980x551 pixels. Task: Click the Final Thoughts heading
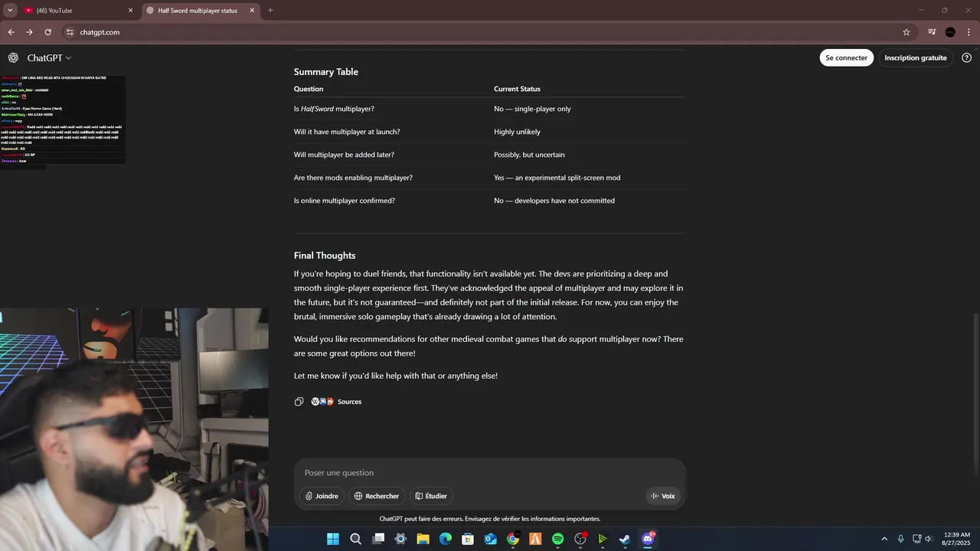click(325, 256)
